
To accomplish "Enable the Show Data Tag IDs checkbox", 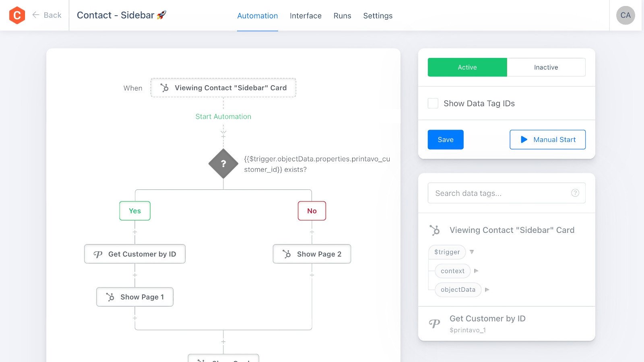I will (433, 103).
